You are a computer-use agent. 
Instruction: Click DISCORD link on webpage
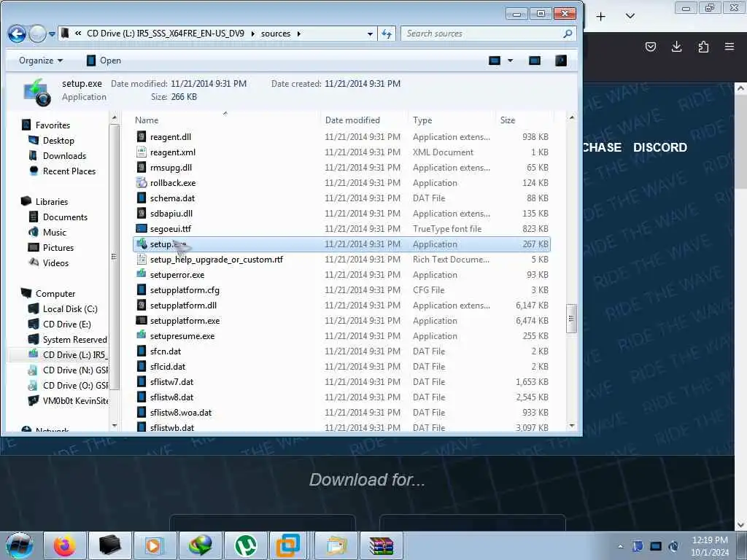(x=660, y=147)
